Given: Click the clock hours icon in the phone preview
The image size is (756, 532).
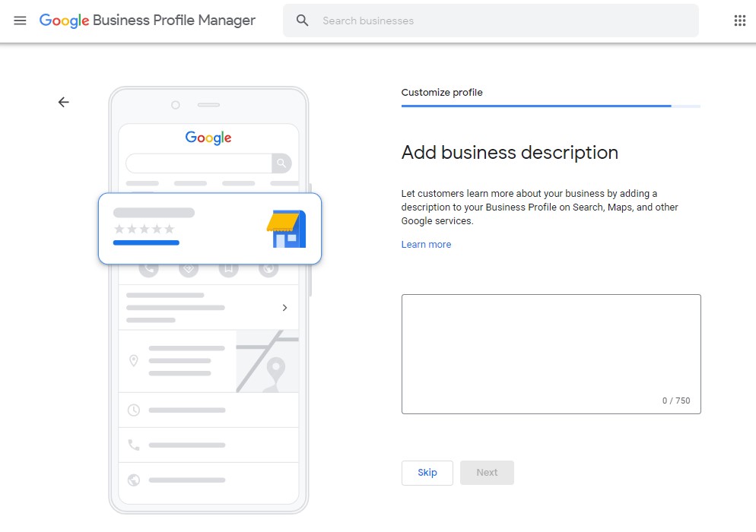Looking at the screenshot, I should coord(134,410).
